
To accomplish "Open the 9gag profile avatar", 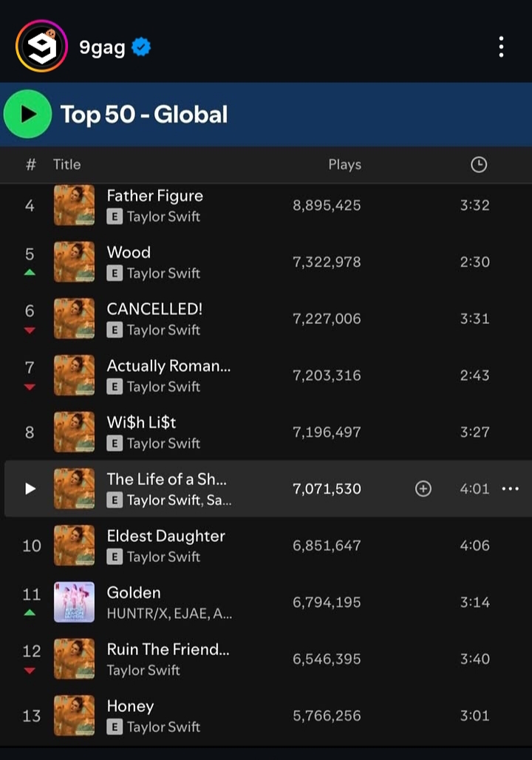I will click(41, 47).
